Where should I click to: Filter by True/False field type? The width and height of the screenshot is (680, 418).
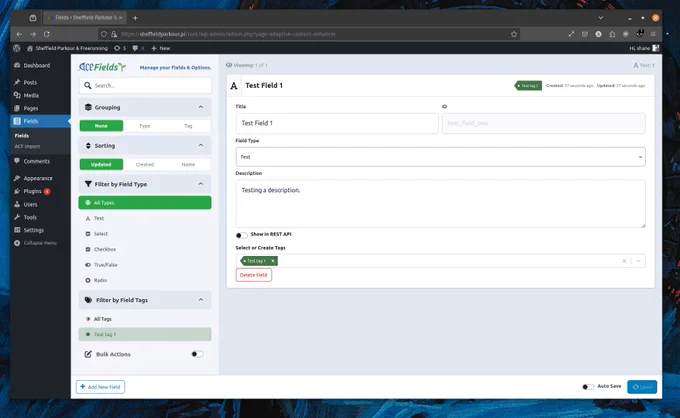point(145,265)
